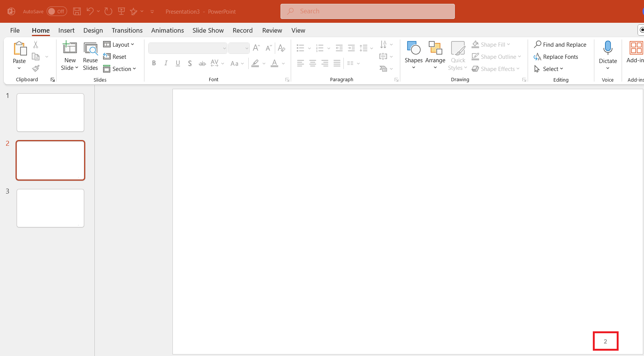This screenshot has height=356, width=644.
Task: Justify the text
Action: (x=337, y=63)
